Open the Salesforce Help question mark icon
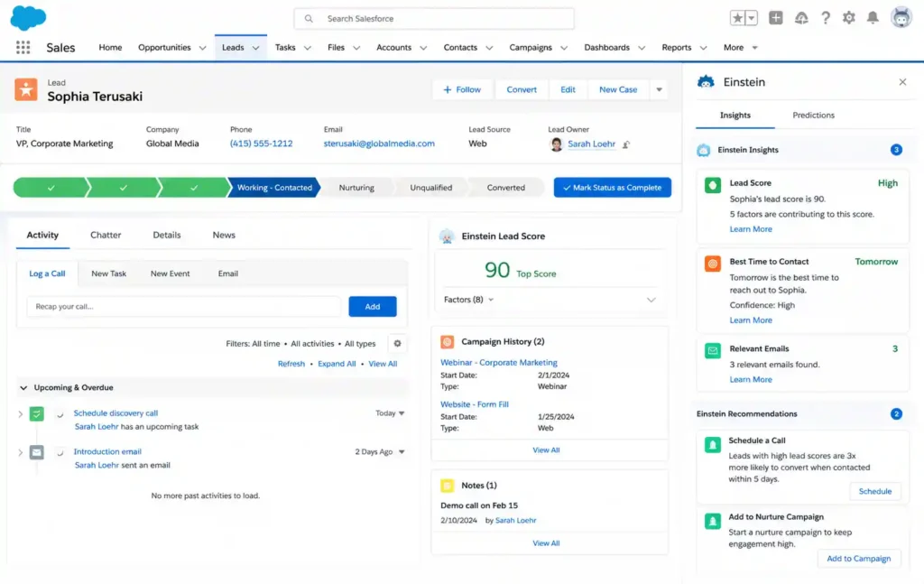The image size is (924, 584). coord(825,18)
